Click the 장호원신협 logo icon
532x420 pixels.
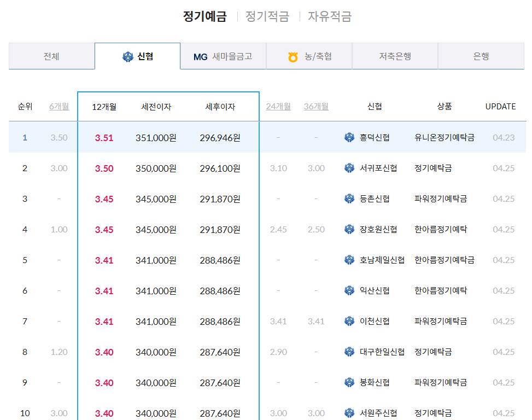point(349,229)
